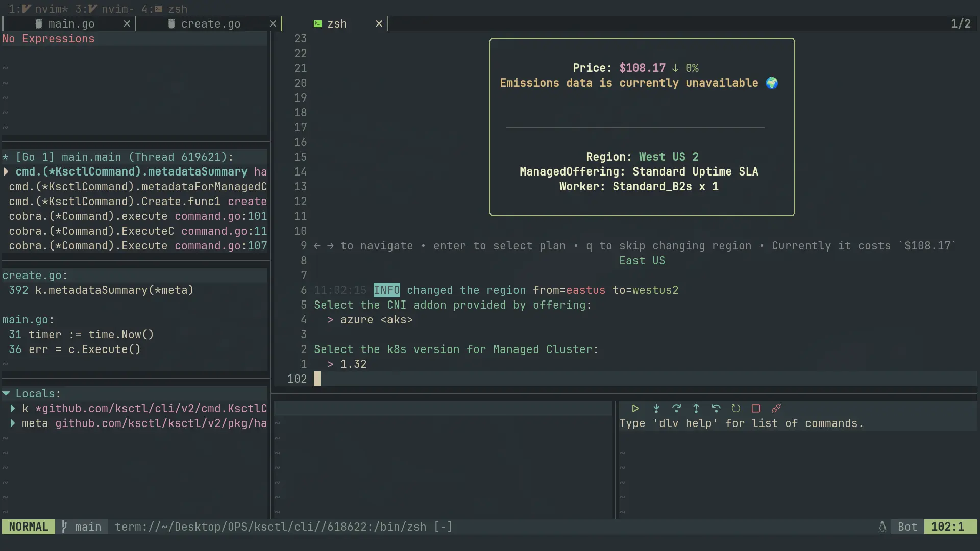Close the zsh terminal tab
This screenshot has width=980, height=551.
point(379,24)
